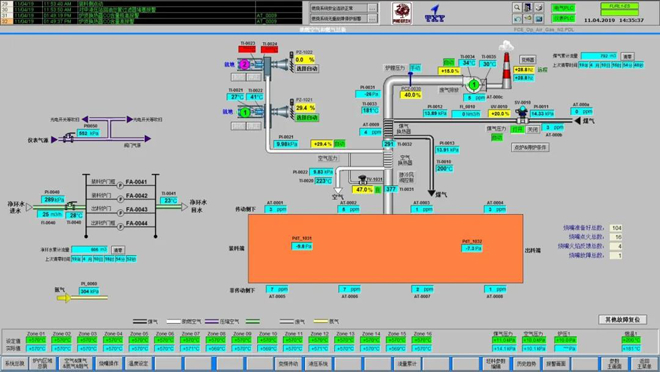Click the 点炉&停炉条件 button

(x=530, y=147)
